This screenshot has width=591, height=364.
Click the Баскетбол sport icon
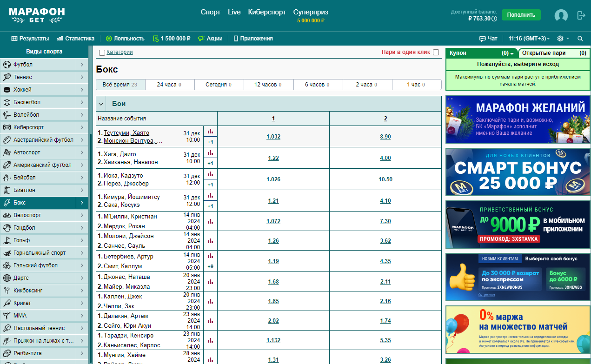point(7,102)
